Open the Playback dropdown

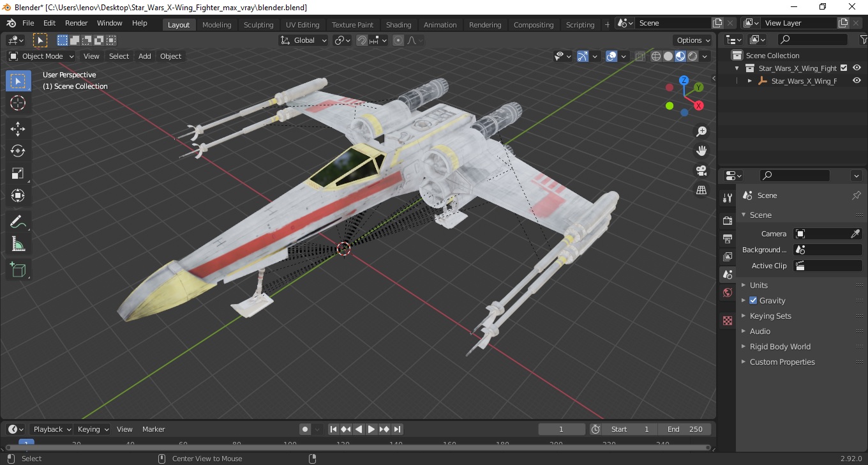point(52,429)
